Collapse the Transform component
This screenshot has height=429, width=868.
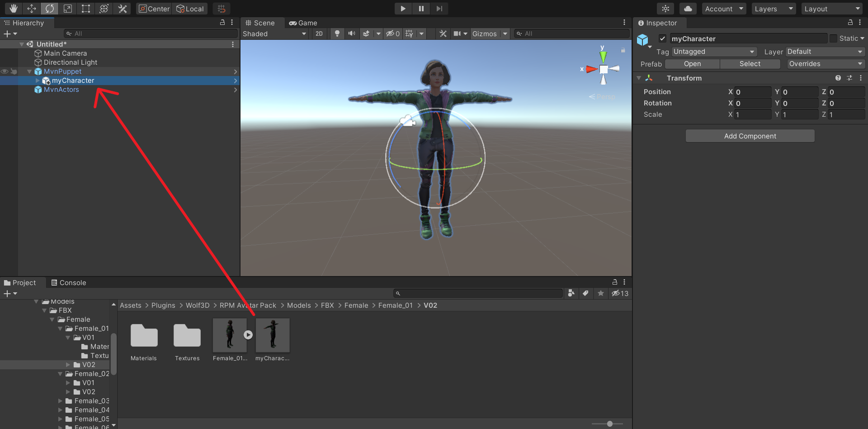click(639, 78)
